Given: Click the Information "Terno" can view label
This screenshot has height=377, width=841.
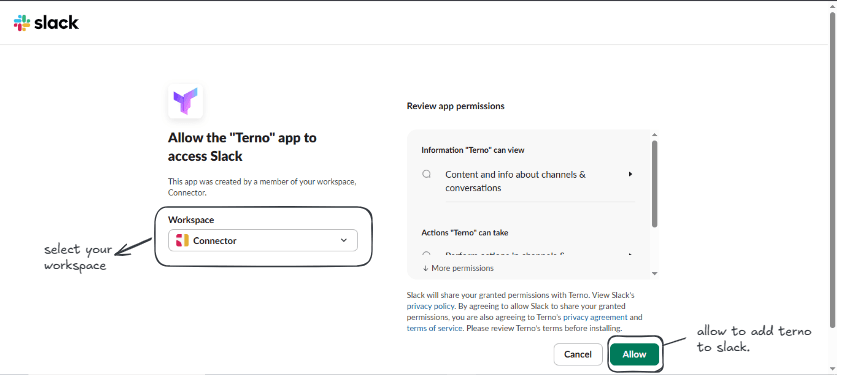Looking at the screenshot, I should click(473, 150).
